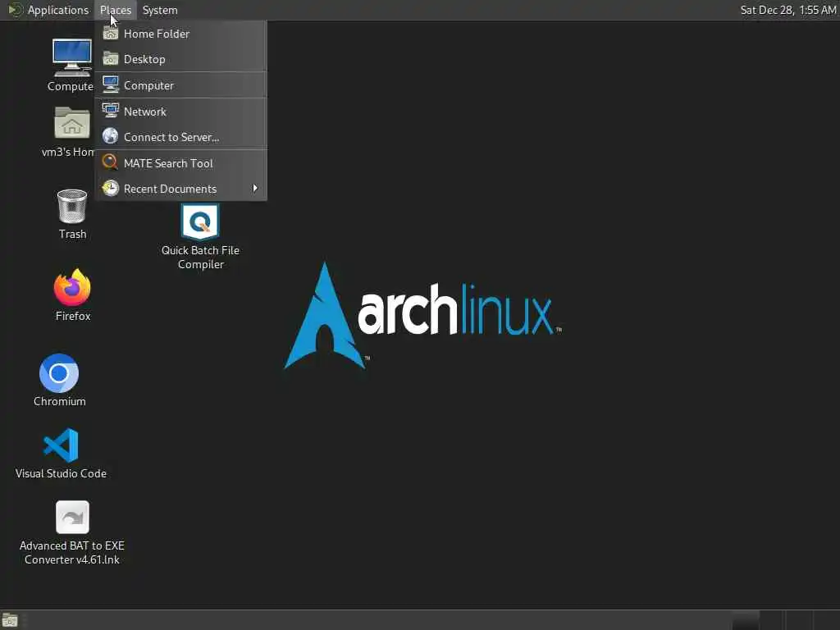Click the 'Firefox' label text
Viewport: 840px width, 630px height.
(x=73, y=316)
